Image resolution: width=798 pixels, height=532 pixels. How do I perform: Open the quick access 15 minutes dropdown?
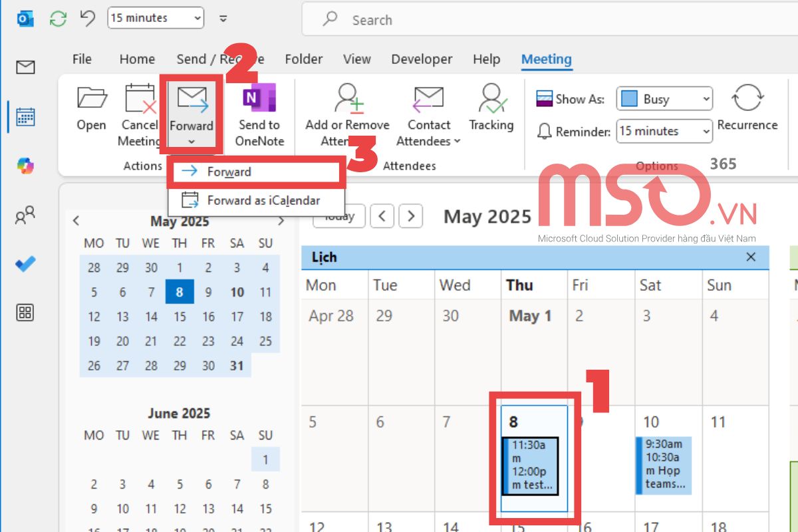click(155, 18)
